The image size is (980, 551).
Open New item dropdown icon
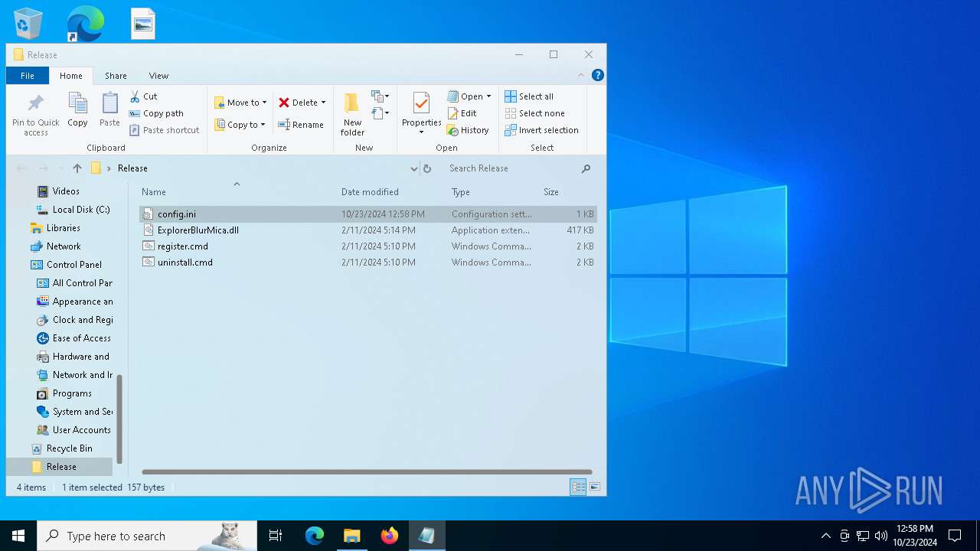381,96
